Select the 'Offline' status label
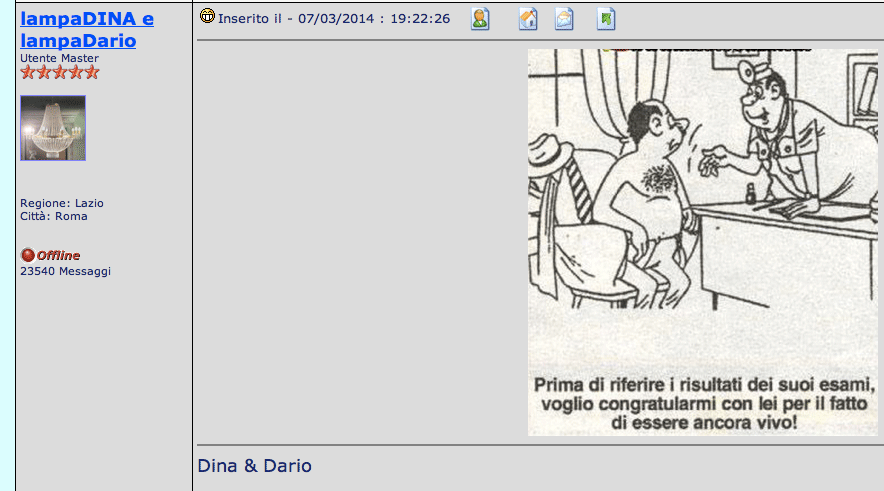 click(58, 255)
